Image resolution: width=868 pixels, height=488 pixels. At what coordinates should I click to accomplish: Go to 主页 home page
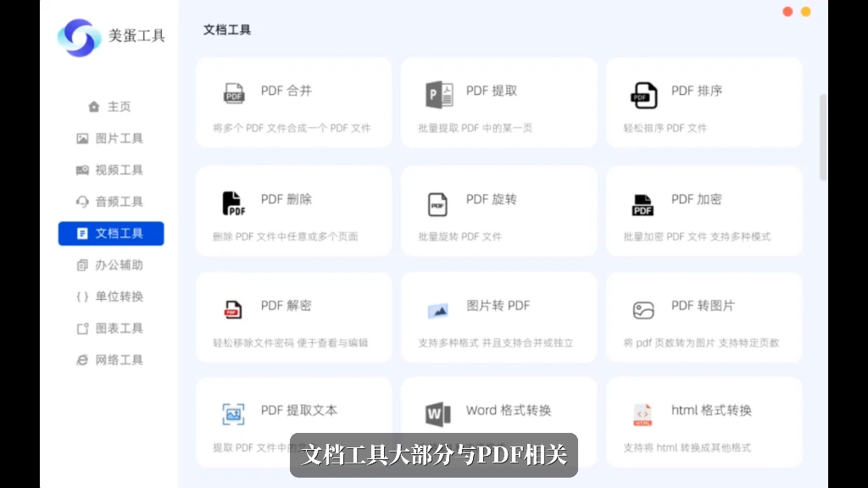point(93,106)
